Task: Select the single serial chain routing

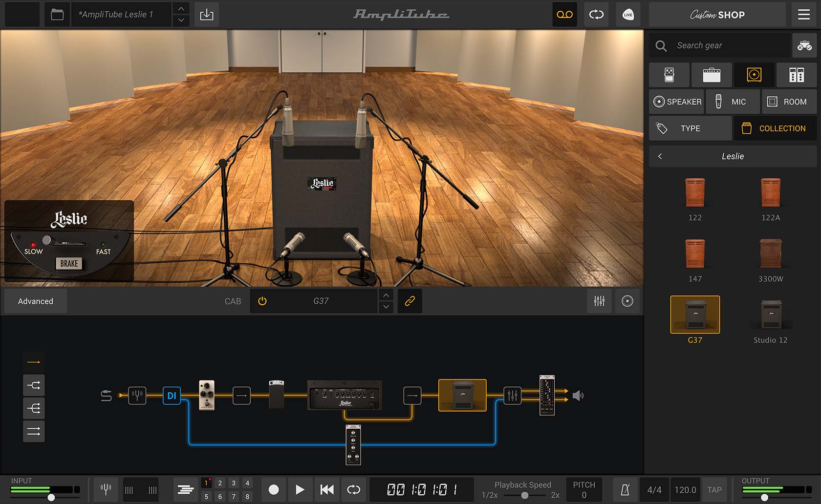Action: [34, 362]
